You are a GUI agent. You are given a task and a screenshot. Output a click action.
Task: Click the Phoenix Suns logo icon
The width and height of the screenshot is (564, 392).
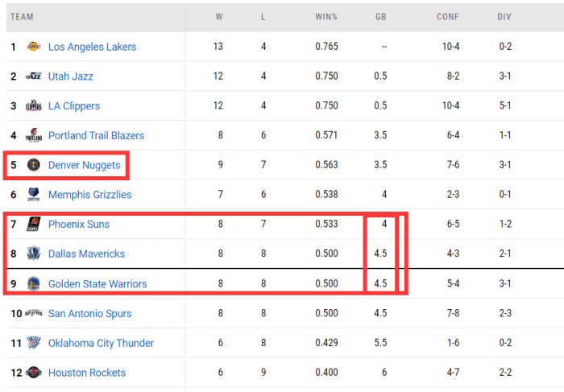pyautogui.click(x=34, y=225)
